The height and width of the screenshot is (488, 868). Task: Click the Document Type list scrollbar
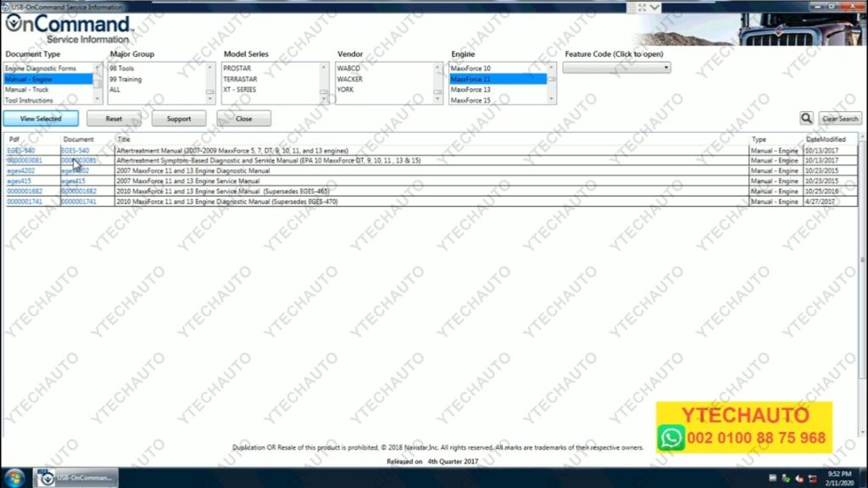point(98,84)
